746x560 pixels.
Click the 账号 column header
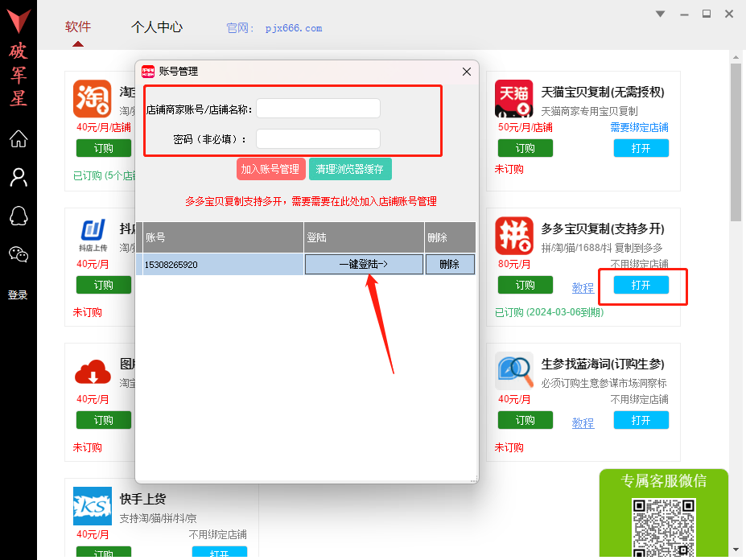223,237
